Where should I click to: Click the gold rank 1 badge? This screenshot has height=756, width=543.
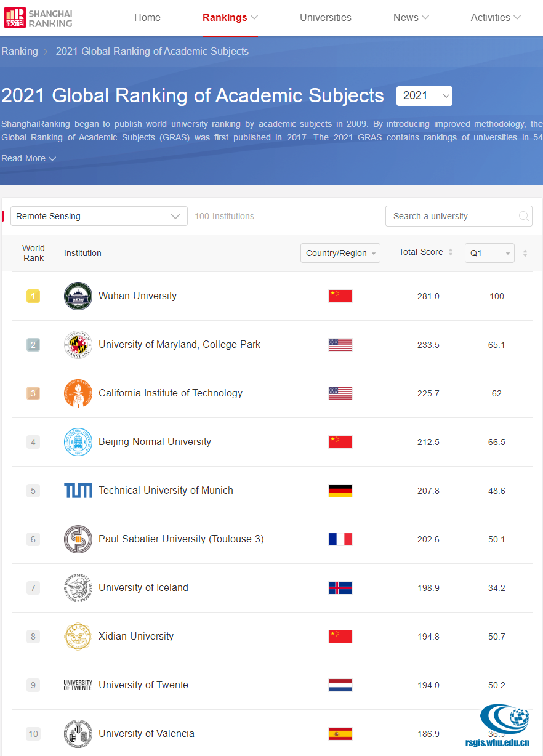[x=33, y=296]
